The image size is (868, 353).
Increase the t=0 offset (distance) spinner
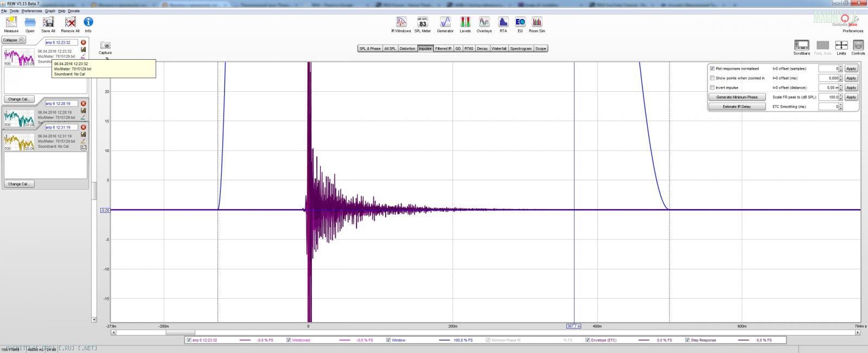coord(841,86)
